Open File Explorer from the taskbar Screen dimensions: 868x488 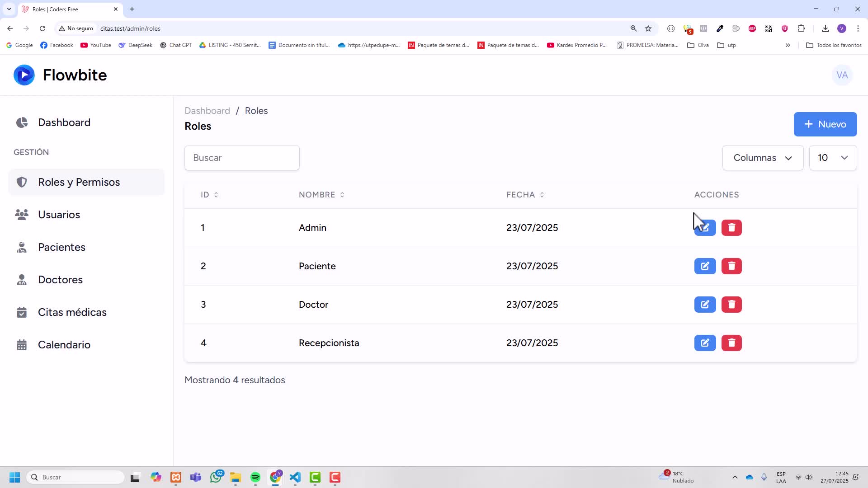236,477
